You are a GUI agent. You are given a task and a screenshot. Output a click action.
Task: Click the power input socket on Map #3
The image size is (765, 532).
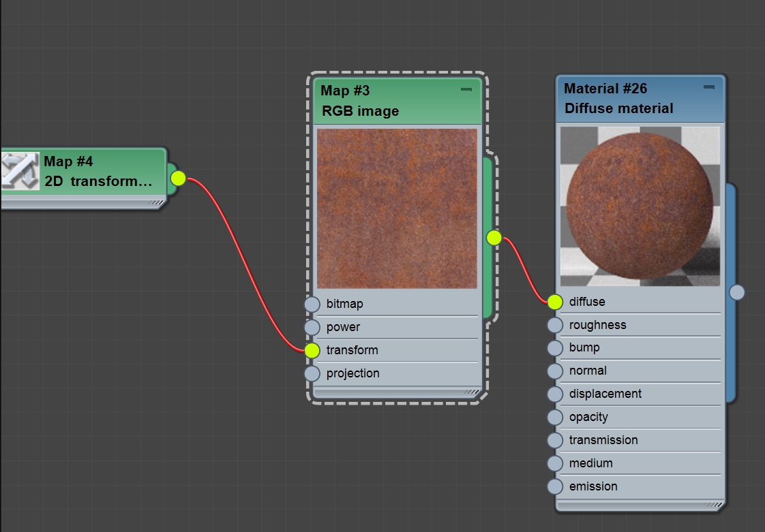tap(312, 327)
